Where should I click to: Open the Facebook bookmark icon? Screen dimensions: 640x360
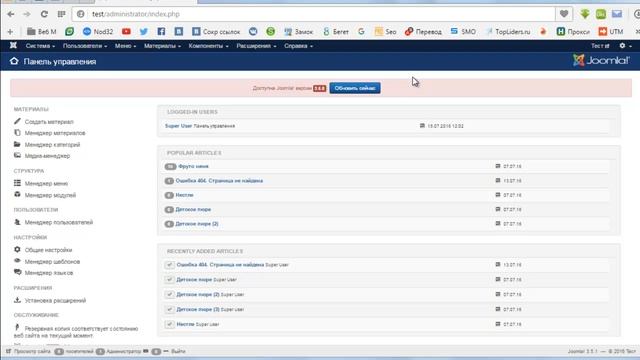point(161,31)
